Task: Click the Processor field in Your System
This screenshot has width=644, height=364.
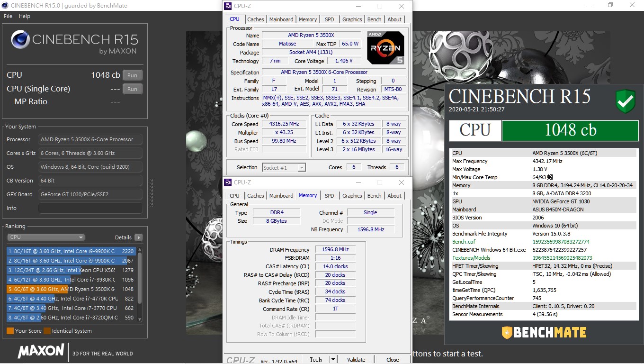Action: point(90,139)
